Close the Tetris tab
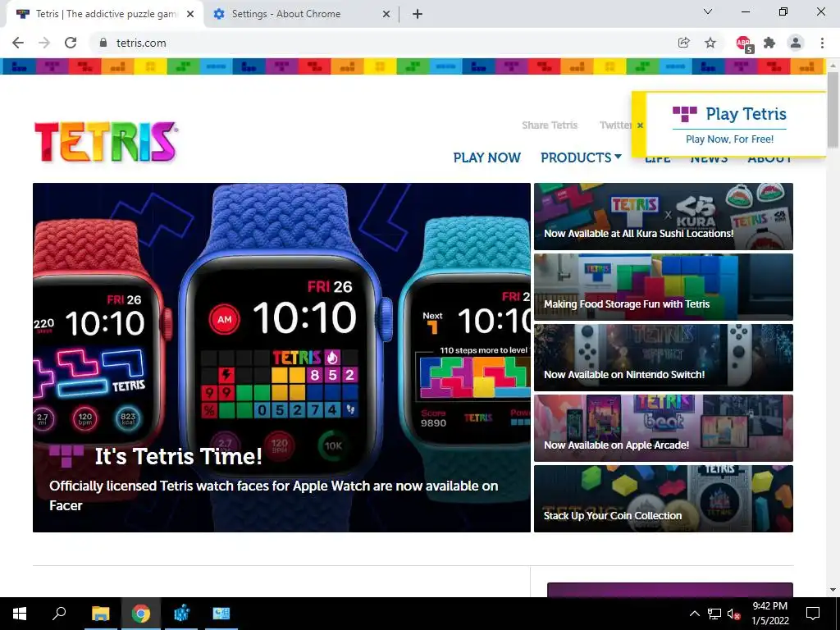840x630 pixels. [190, 15]
